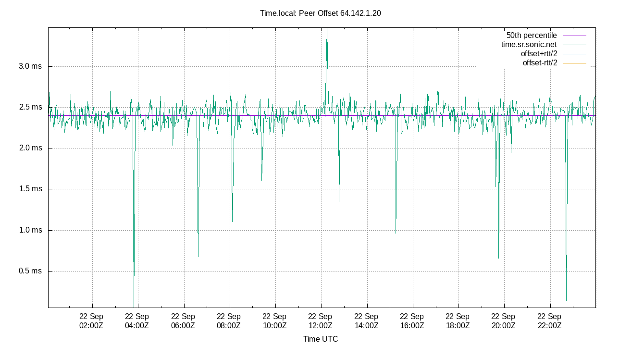The image size is (644, 346).
Task: Click the '22 Sep 02:00Z' x-axis label
Action: point(91,321)
